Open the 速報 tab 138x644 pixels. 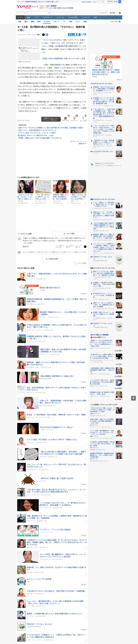[x=28, y=17]
